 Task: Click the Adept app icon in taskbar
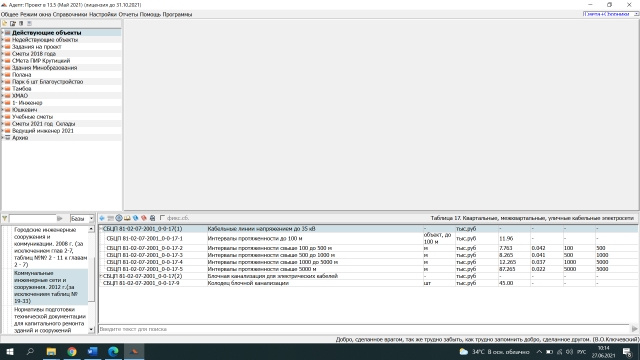pos(134,351)
